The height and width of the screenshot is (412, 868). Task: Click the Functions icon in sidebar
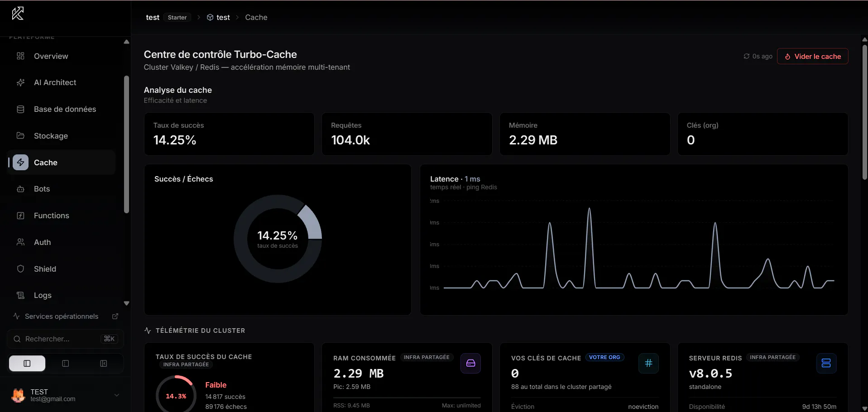click(x=20, y=216)
